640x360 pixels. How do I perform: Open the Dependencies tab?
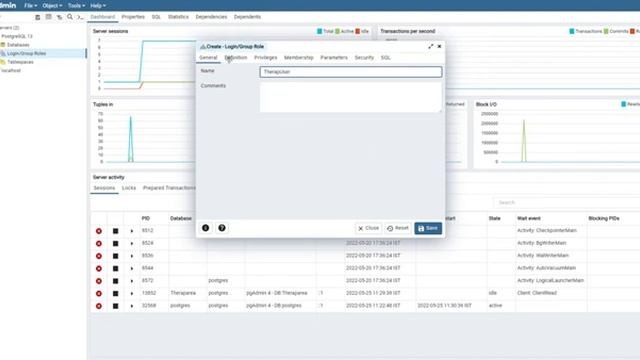[211, 17]
